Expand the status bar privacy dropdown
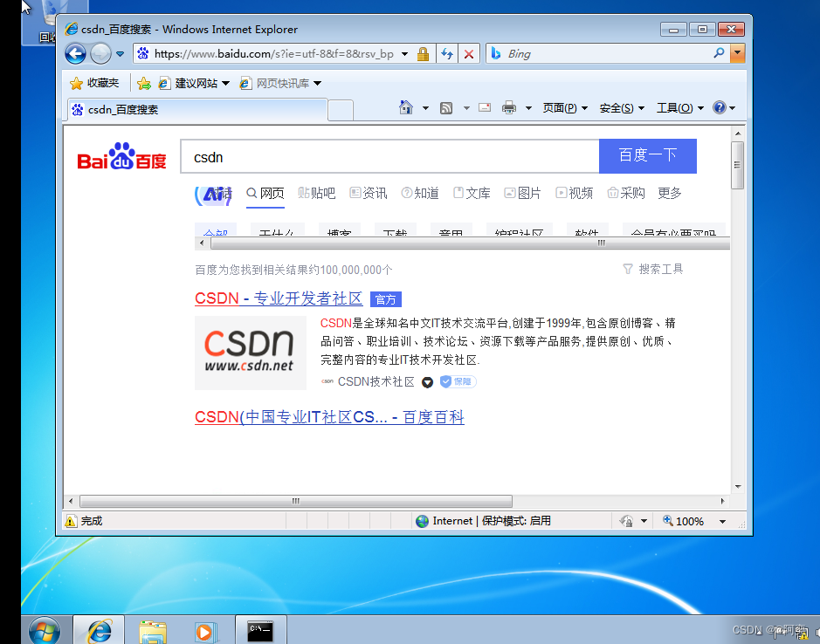 pyautogui.click(x=644, y=521)
